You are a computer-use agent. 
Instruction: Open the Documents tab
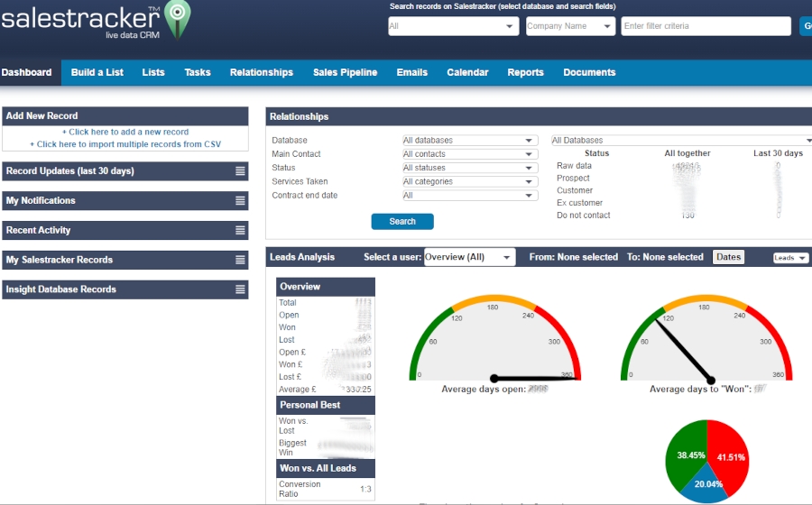point(589,72)
